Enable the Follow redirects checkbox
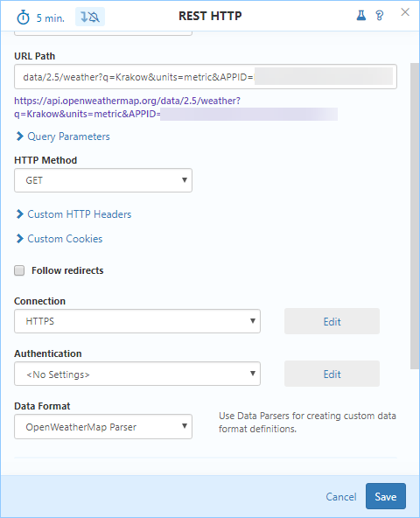The image size is (420, 518). pos(19,270)
